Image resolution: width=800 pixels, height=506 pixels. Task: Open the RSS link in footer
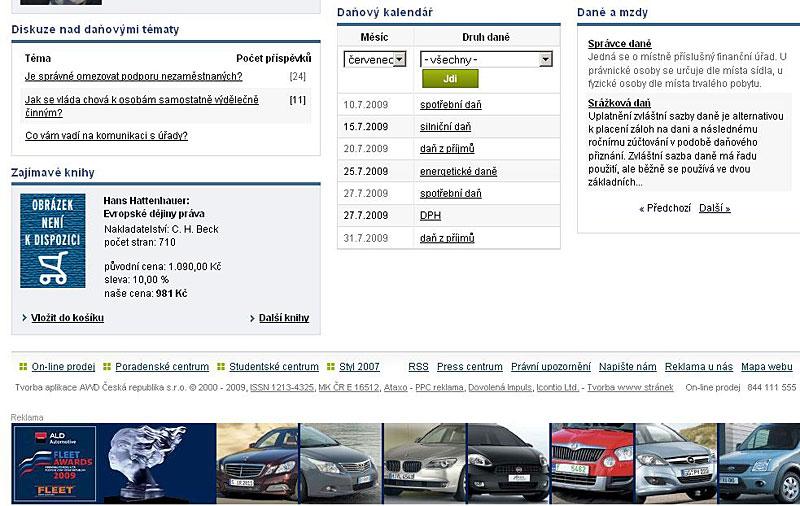point(418,367)
